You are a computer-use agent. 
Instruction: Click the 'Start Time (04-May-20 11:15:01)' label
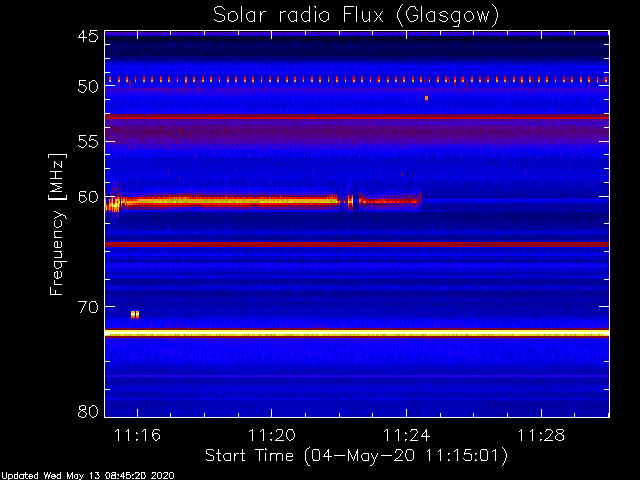tap(356, 456)
